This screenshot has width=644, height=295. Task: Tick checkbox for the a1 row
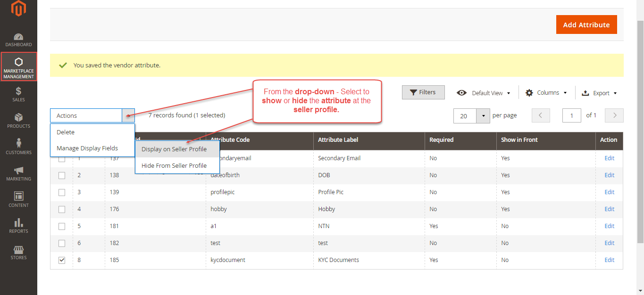pyautogui.click(x=62, y=226)
